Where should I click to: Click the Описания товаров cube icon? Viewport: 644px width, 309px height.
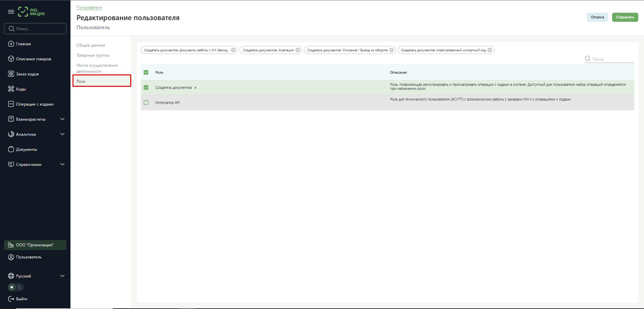point(11,59)
